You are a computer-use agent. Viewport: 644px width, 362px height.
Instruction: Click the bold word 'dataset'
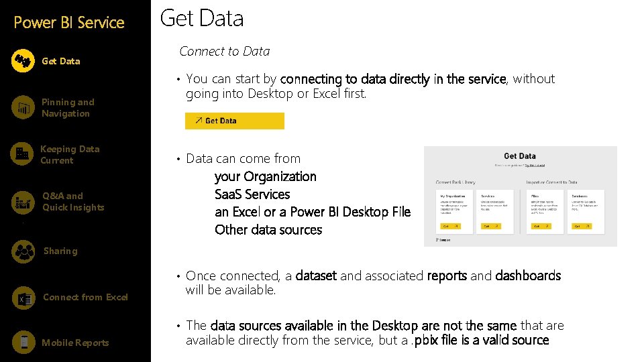(x=316, y=276)
